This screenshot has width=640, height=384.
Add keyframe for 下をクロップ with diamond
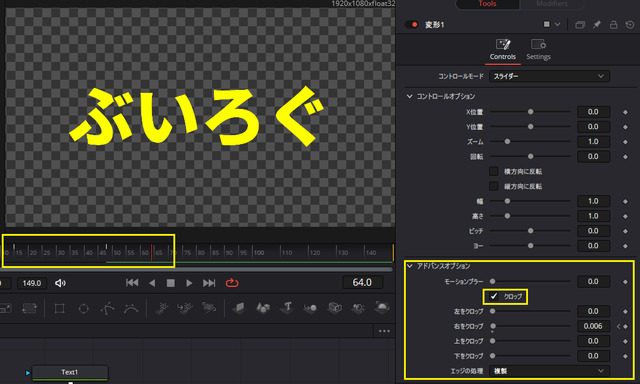625,356
